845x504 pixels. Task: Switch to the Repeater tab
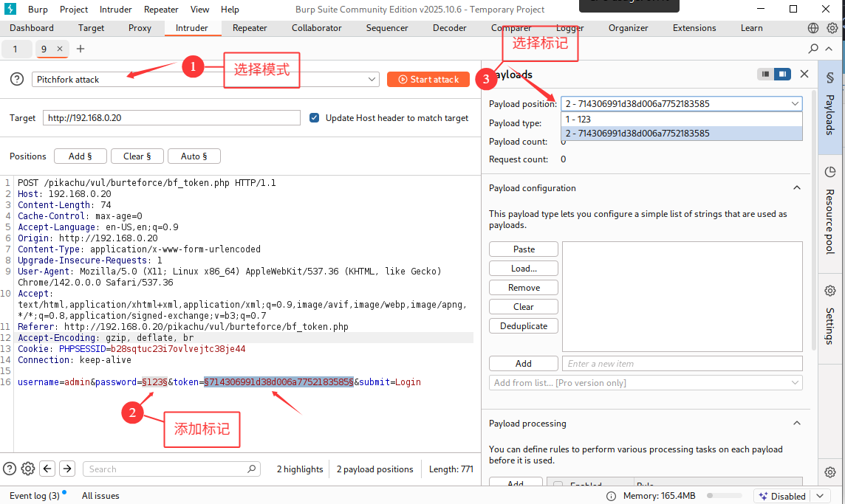point(250,28)
